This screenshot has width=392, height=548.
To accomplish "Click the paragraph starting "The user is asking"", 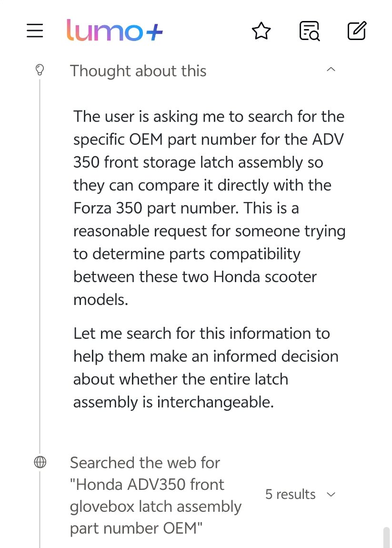I will pos(209,208).
